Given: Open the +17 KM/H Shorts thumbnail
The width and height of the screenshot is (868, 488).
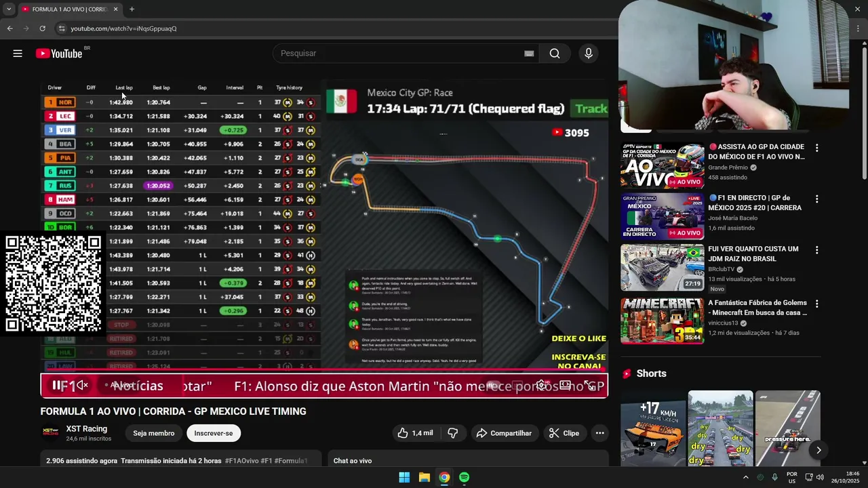Looking at the screenshot, I should click(x=653, y=428).
